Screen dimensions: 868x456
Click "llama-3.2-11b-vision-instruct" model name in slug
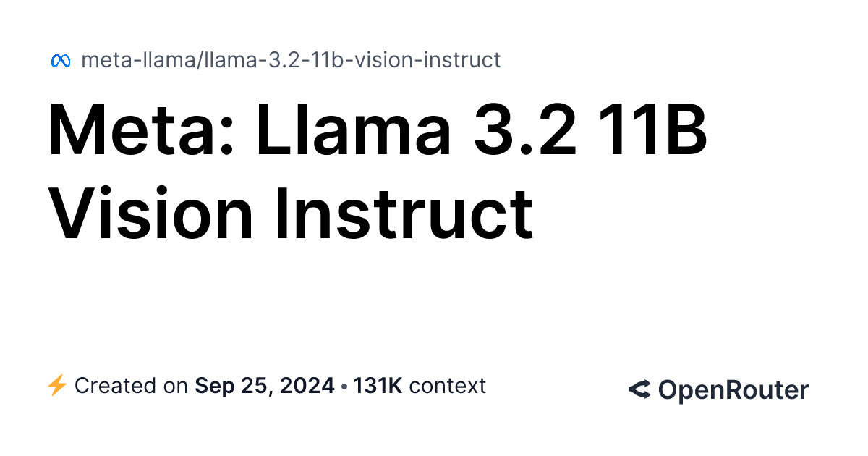tap(352, 60)
